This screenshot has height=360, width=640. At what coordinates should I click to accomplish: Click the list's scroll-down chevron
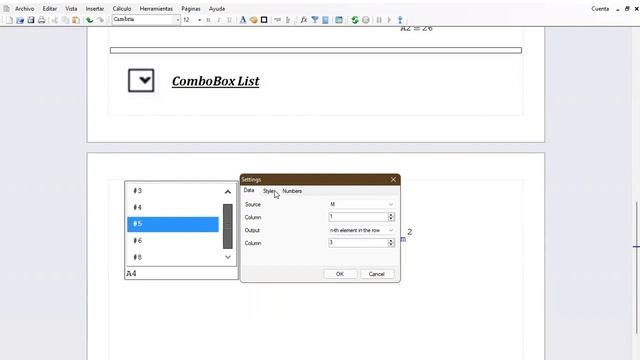(228, 257)
